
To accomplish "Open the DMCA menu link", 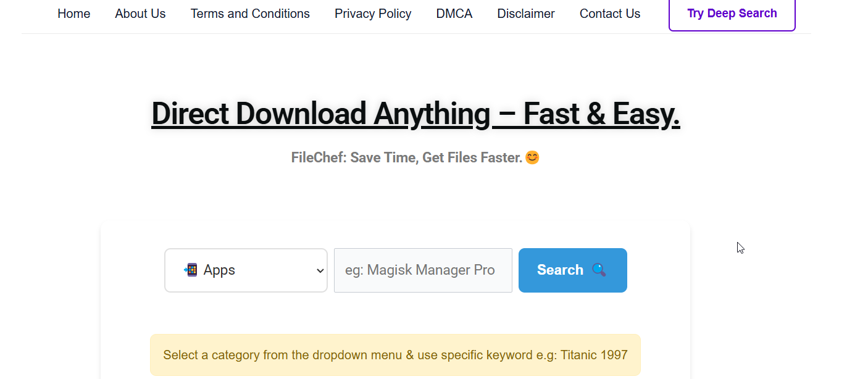I will point(454,13).
